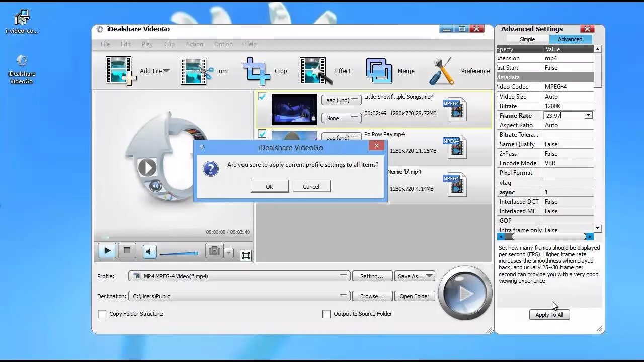Open the Help menu
Viewport: 644px width, 362px height.
click(x=250, y=44)
